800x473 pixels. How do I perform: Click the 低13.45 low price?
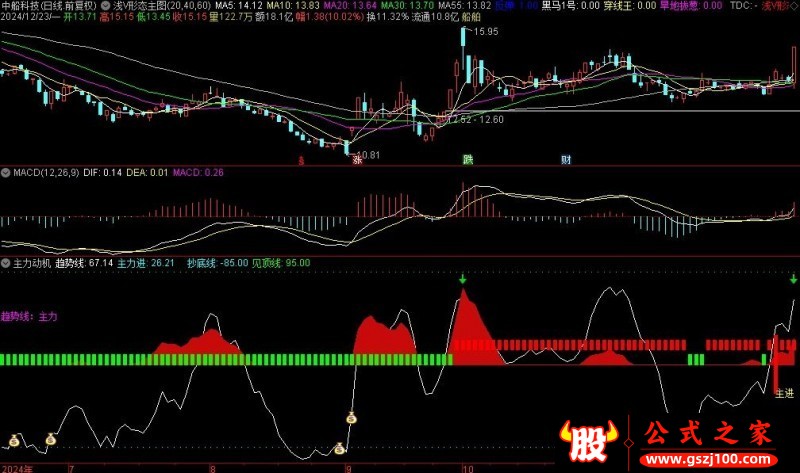(153, 17)
